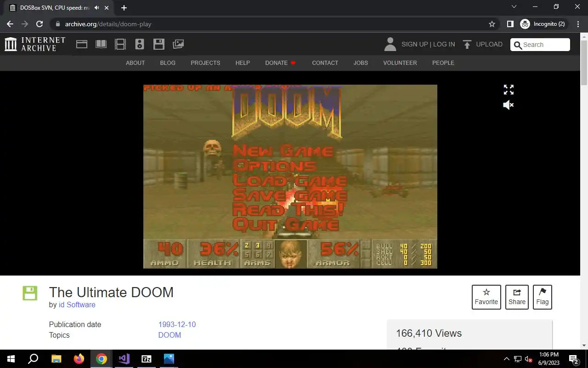Open the Internet Archive home logo

coord(35,44)
